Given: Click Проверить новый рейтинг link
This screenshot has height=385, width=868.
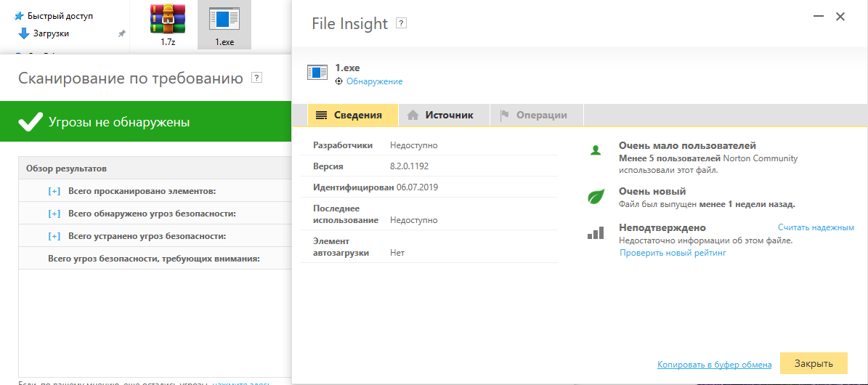Looking at the screenshot, I should click(673, 254).
